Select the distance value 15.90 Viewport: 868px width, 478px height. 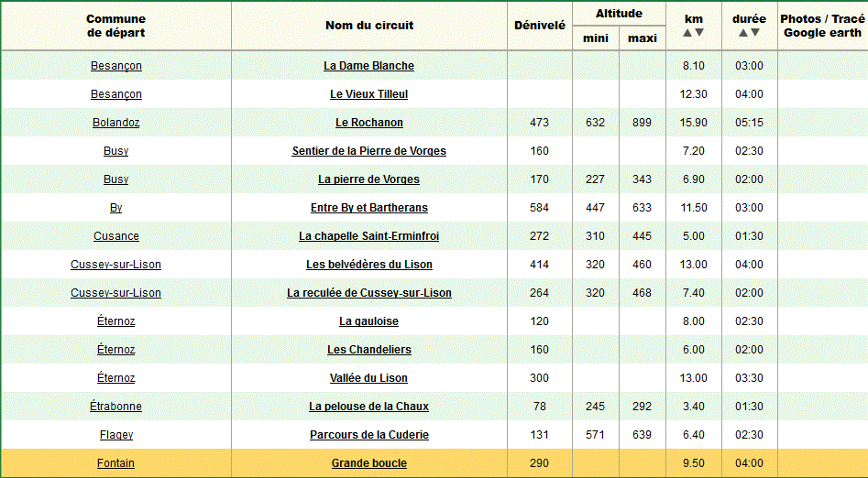tap(694, 123)
